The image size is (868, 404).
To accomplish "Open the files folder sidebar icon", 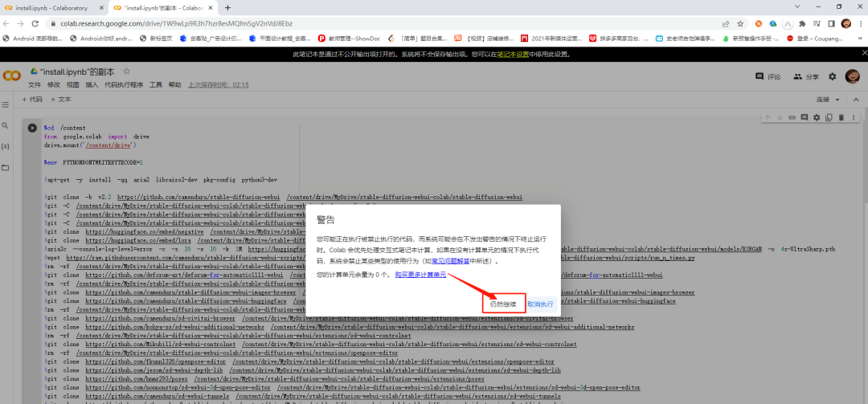I will coord(6,167).
